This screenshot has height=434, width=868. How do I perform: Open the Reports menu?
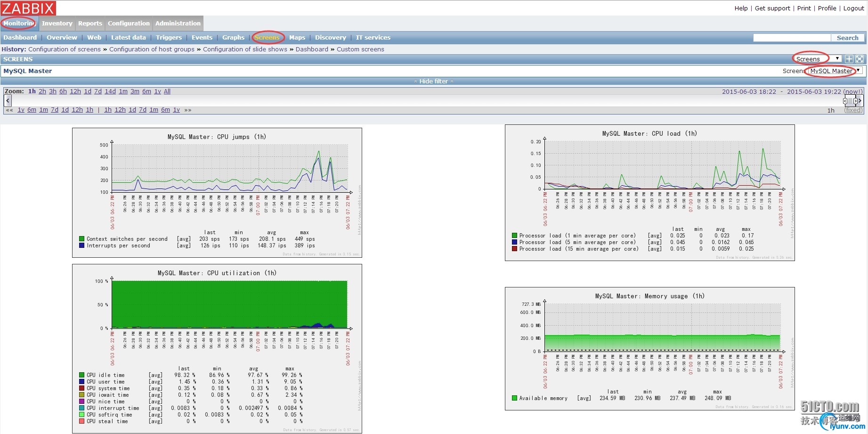[x=90, y=23]
